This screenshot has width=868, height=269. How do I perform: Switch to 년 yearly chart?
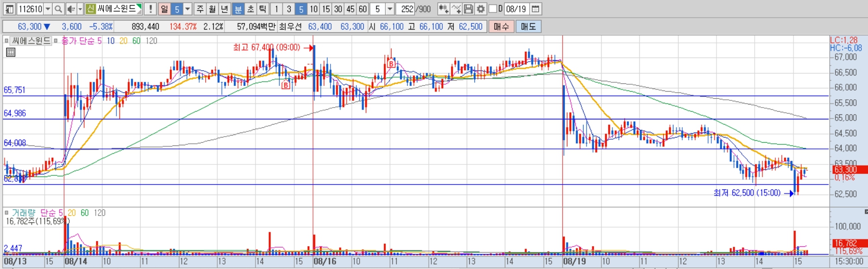[225, 9]
